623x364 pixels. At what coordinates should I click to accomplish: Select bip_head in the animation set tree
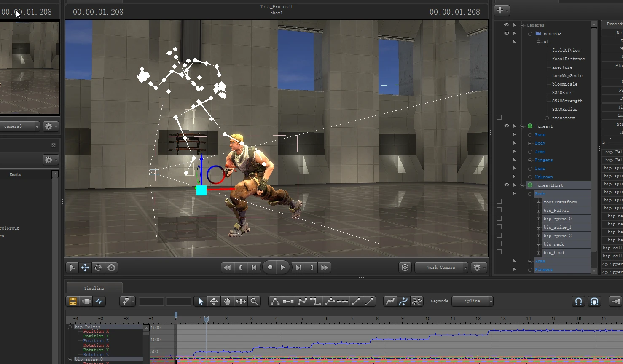coord(553,253)
